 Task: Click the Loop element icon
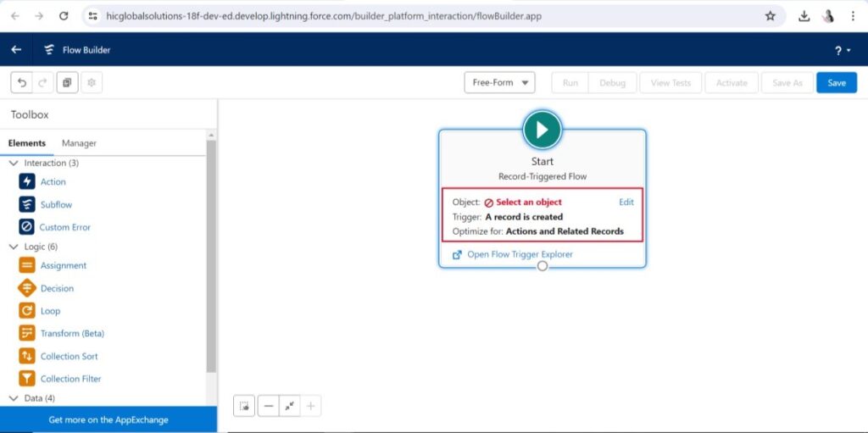pos(26,311)
